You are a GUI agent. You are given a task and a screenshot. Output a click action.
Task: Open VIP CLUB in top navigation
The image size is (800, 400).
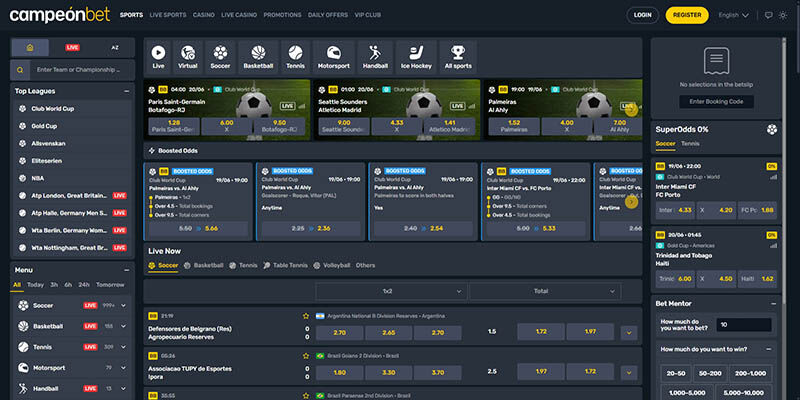[x=368, y=15]
